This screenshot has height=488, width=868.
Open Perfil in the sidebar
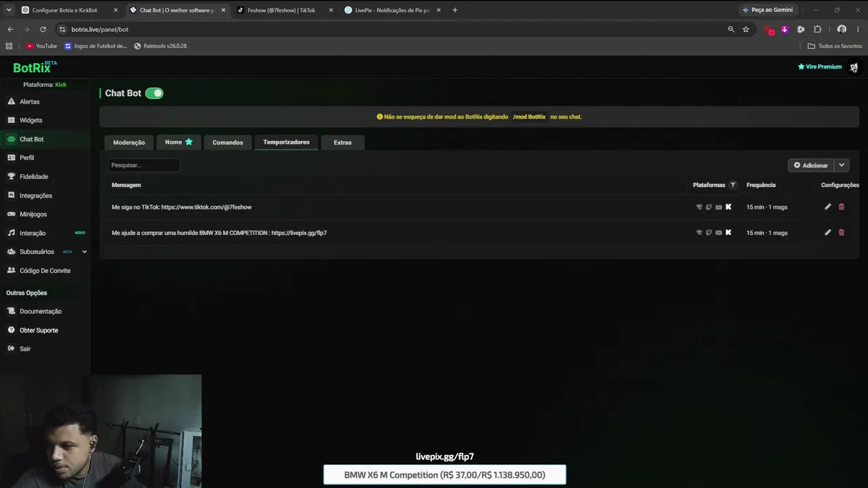tap(26, 157)
